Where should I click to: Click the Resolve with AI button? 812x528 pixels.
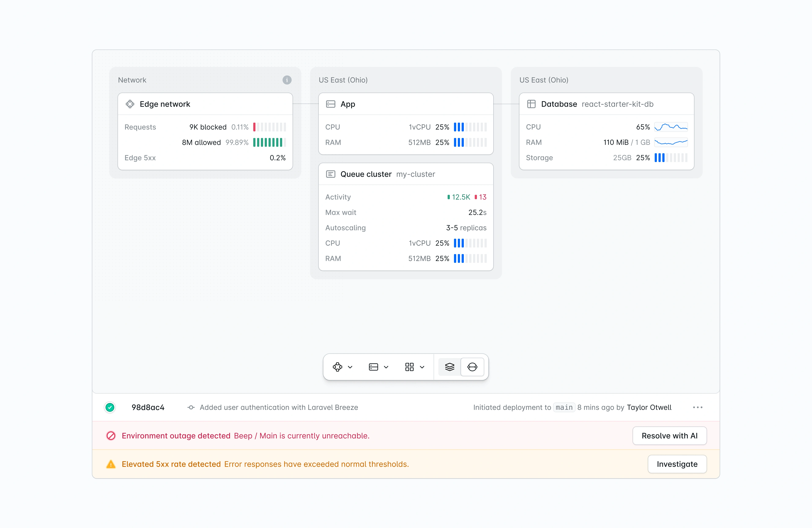[x=669, y=436]
